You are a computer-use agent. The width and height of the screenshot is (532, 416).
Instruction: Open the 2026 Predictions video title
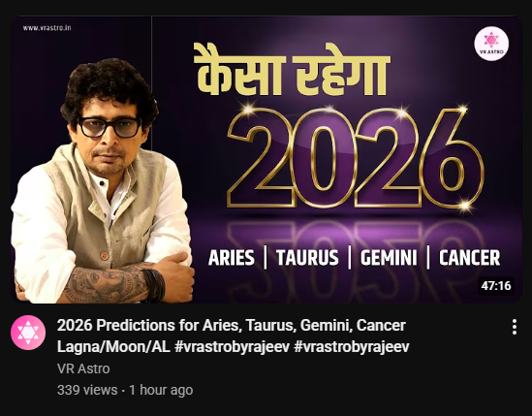(x=234, y=336)
